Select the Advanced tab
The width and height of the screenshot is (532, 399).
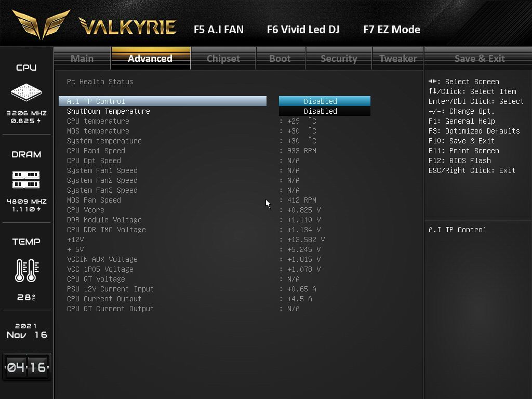coord(151,58)
